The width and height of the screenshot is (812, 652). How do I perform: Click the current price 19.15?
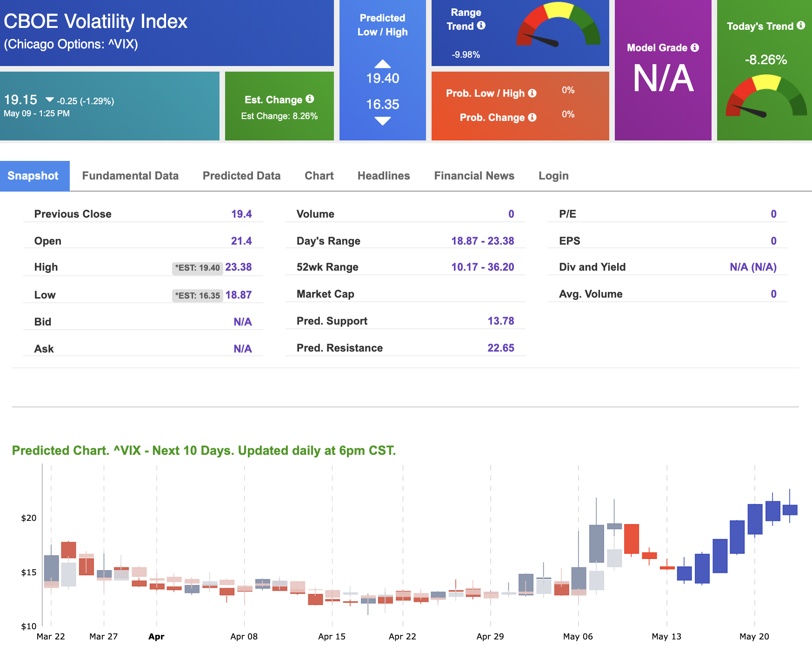coord(20,100)
